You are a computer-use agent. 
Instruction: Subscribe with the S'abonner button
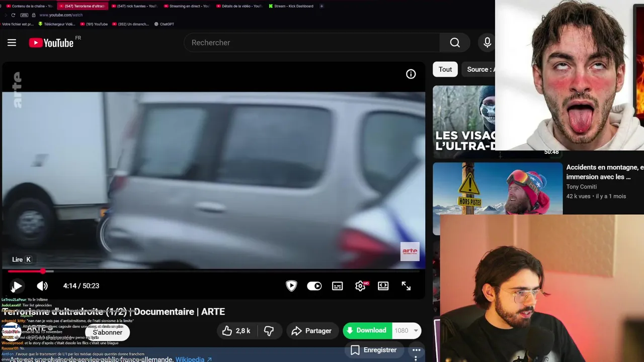[107, 332]
